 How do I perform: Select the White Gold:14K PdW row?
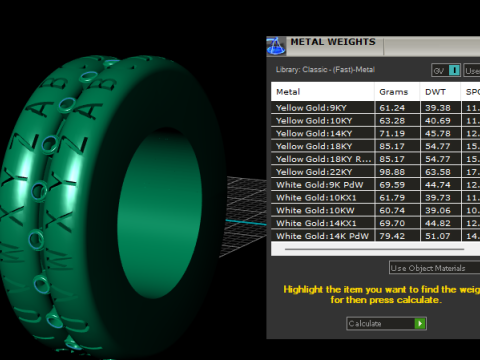click(376, 236)
